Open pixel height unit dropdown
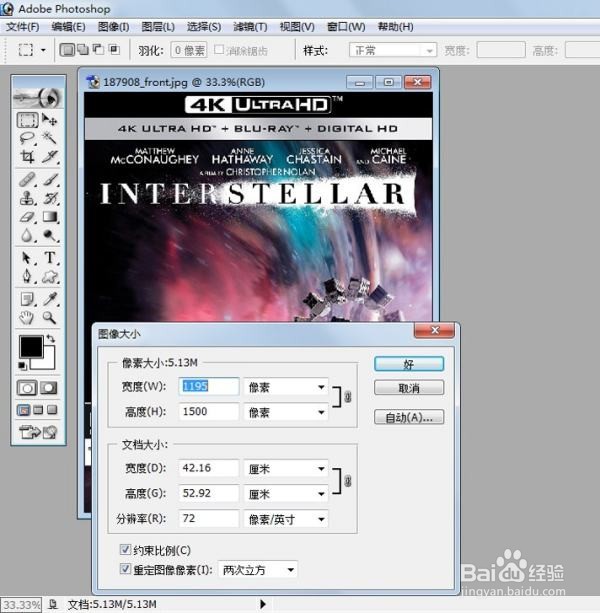This screenshot has width=600, height=613. tap(286, 412)
